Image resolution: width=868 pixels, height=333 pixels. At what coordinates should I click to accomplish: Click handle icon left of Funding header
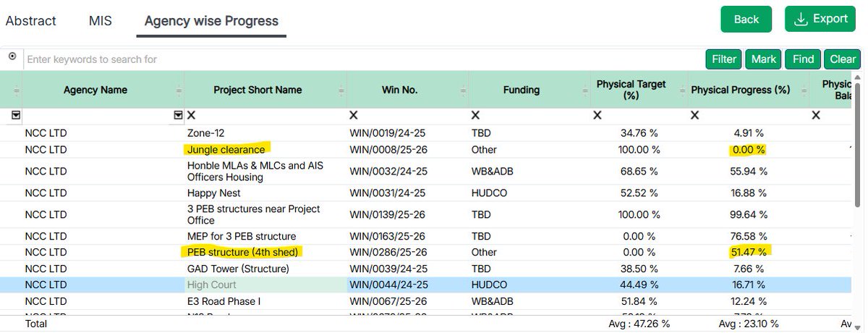tap(464, 90)
